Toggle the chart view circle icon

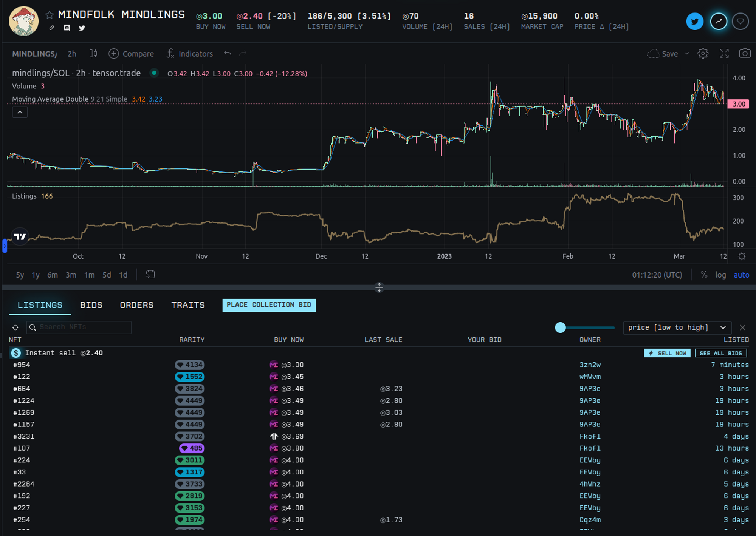tap(719, 22)
